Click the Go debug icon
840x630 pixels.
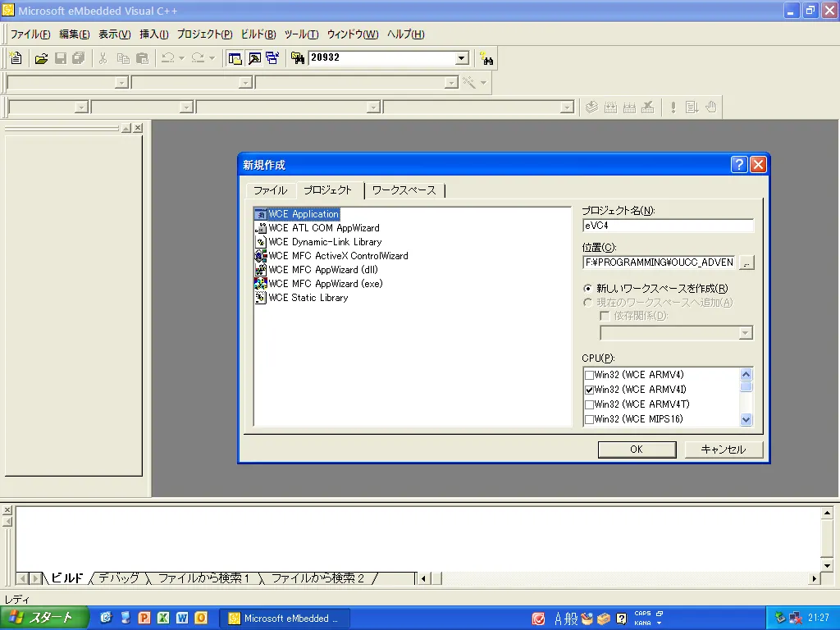click(692, 107)
